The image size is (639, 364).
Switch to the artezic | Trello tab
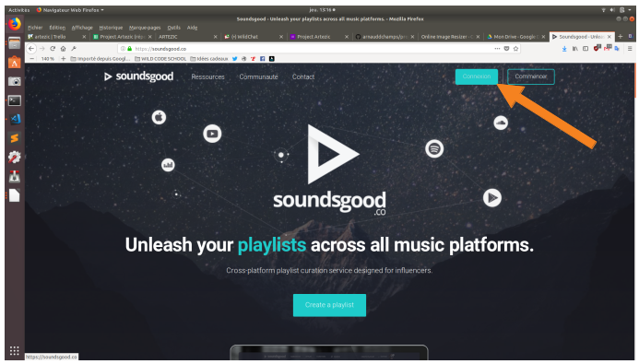tap(56, 37)
